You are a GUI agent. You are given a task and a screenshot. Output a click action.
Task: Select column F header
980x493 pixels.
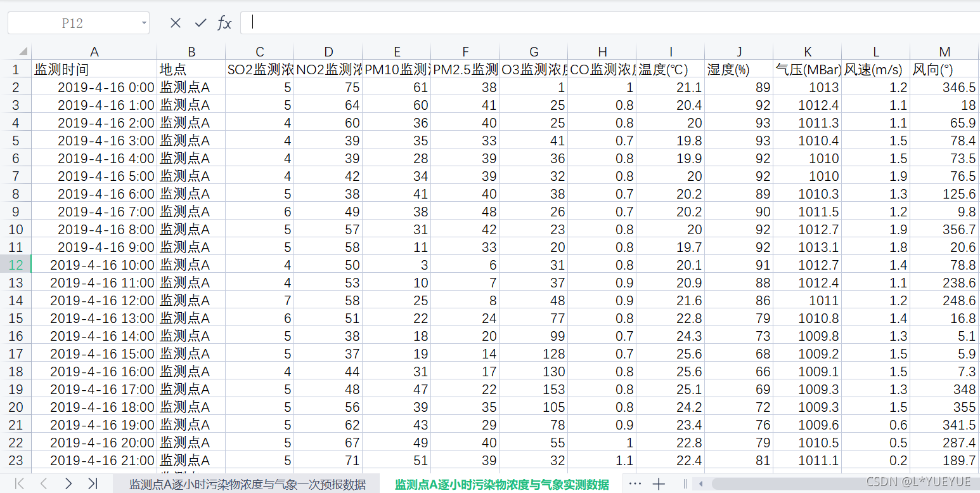pos(465,52)
